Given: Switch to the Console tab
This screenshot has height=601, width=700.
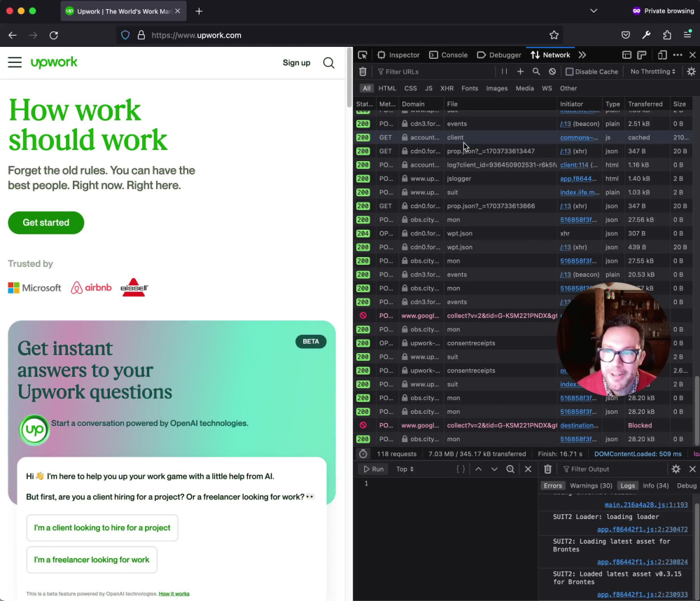Looking at the screenshot, I should 449,55.
